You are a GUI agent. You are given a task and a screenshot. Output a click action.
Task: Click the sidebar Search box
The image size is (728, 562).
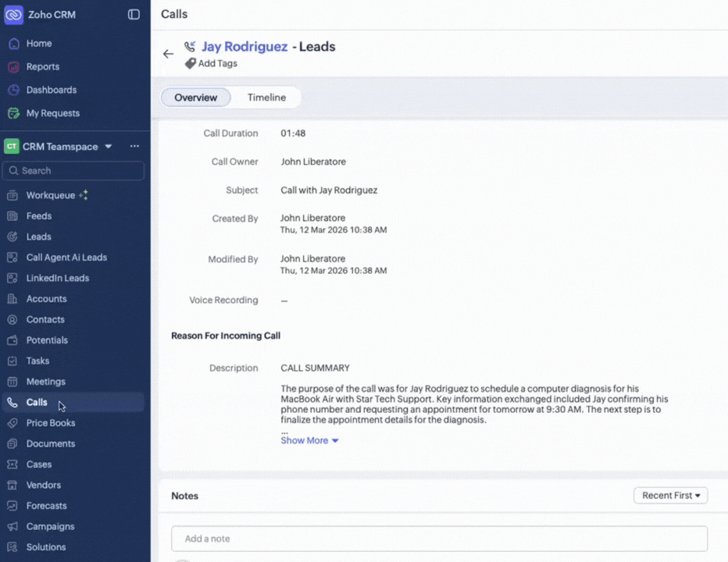73,171
